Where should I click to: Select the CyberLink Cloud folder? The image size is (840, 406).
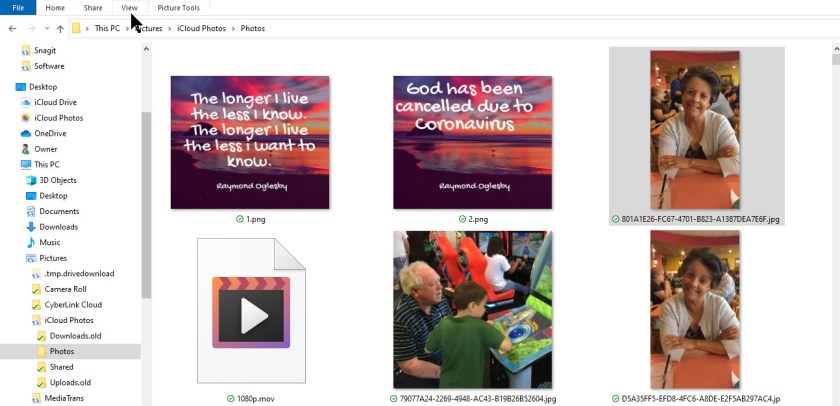(72, 305)
